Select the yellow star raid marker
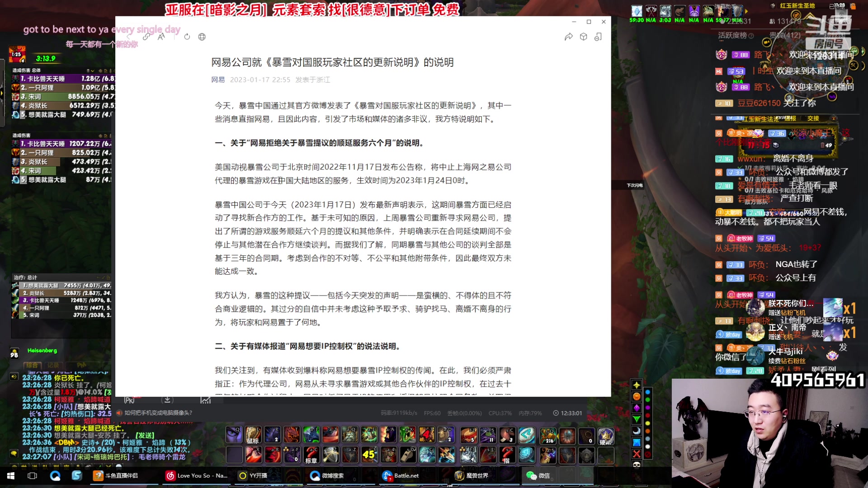Viewport: 868px width, 488px height. coord(637,385)
